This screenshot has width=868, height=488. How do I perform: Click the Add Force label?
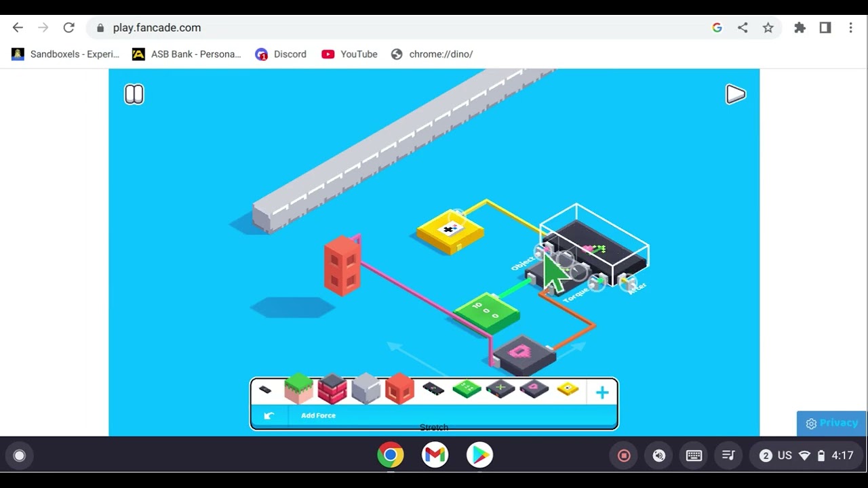[x=319, y=415]
